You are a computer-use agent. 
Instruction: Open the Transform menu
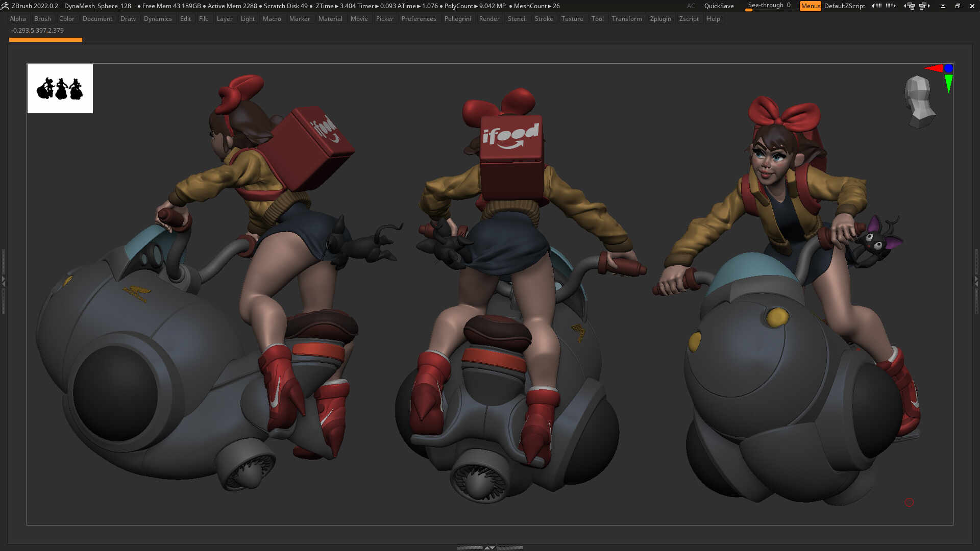point(627,19)
